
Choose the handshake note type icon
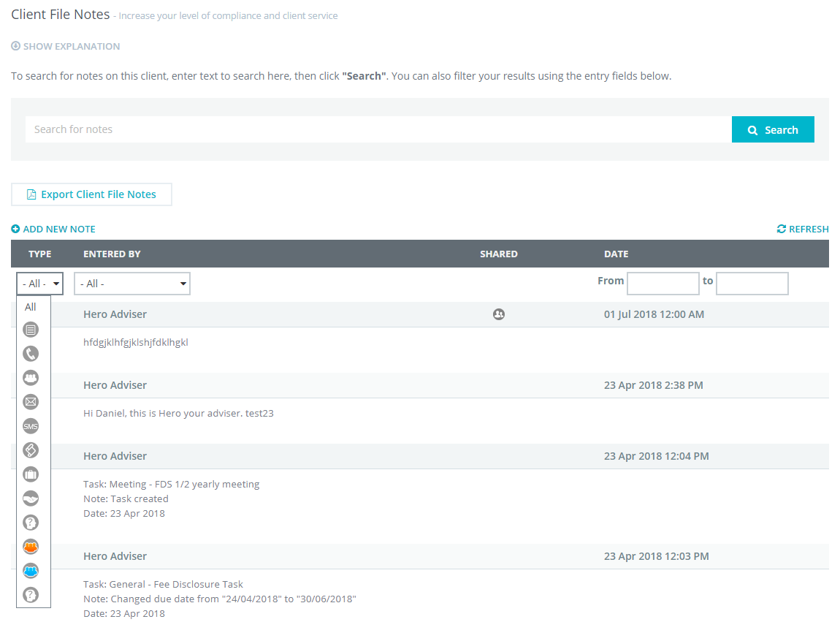point(31,498)
